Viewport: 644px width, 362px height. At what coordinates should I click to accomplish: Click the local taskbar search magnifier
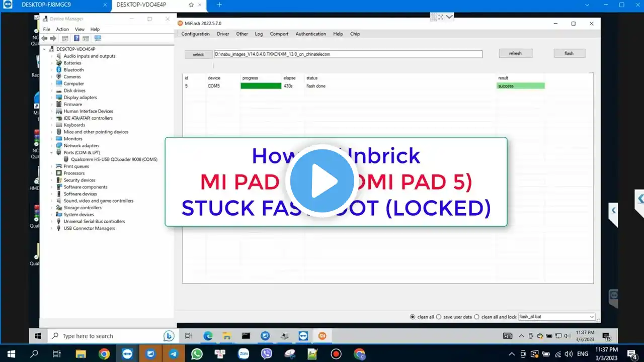pyautogui.click(x=34, y=354)
